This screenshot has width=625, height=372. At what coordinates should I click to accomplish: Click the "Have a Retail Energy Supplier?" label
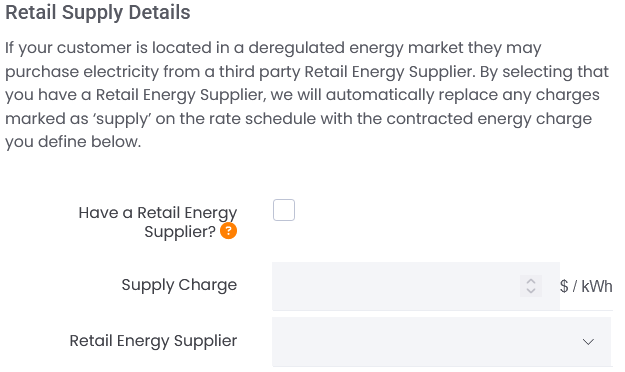pos(158,222)
